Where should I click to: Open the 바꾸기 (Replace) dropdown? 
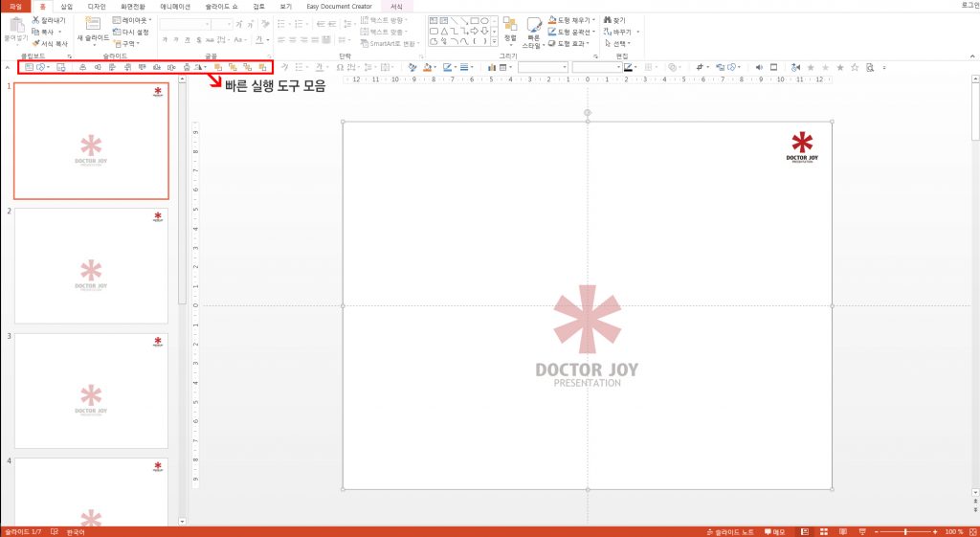[x=620, y=32]
